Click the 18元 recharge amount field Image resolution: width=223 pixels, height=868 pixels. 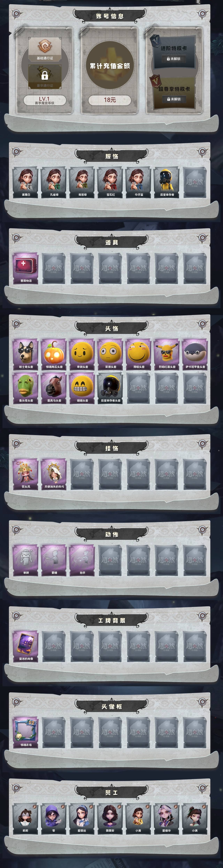pyautogui.click(x=110, y=100)
